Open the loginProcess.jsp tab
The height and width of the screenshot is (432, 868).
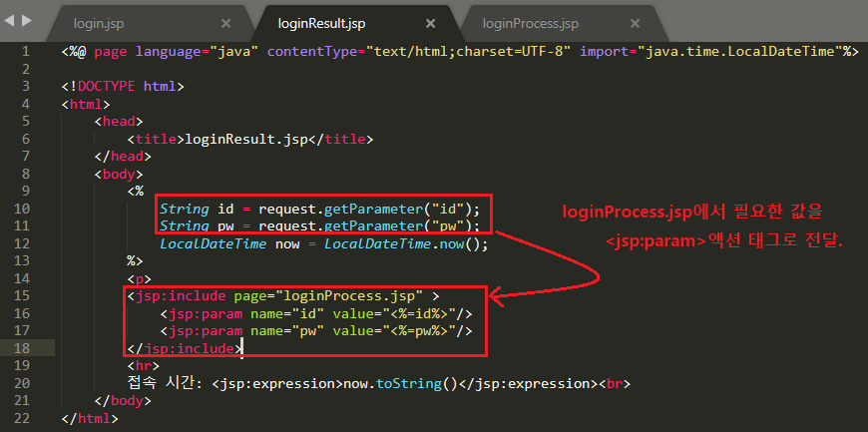point(531,24)
